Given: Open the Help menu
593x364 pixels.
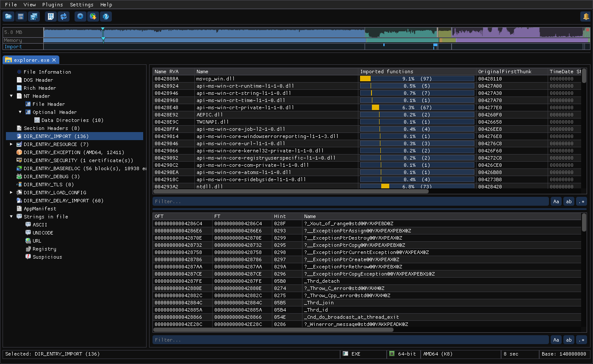Looking at the screenshot, I should coord(106,5).
